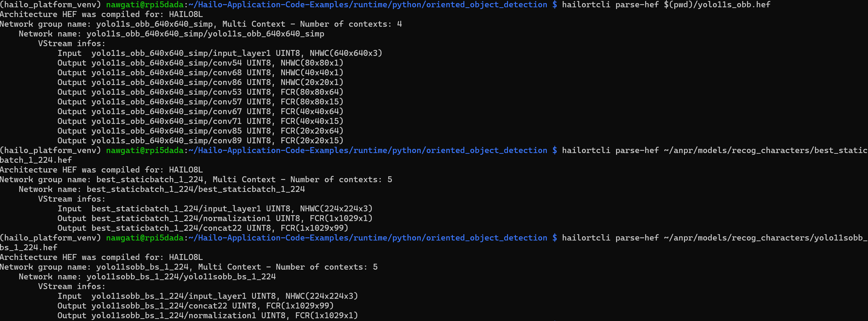The height and width of the screenshot is (321, 868).
Task: Click the conv54 output line
Action: [x=200, y=63]
